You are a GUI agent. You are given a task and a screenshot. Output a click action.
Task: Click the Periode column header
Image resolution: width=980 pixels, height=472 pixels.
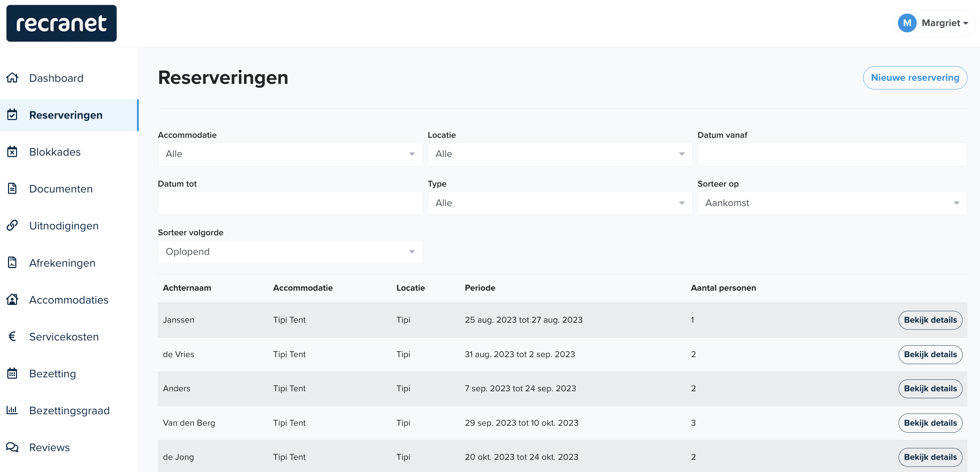480,288
